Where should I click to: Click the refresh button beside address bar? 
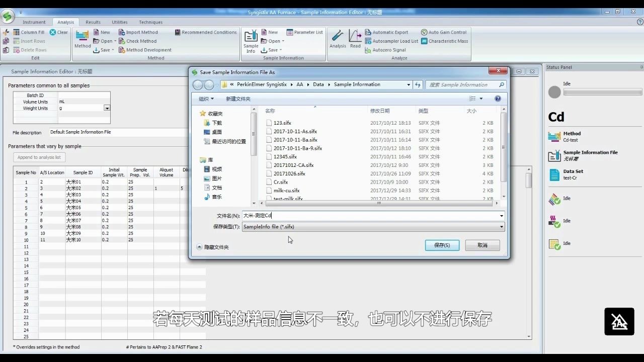click(418, 84)
